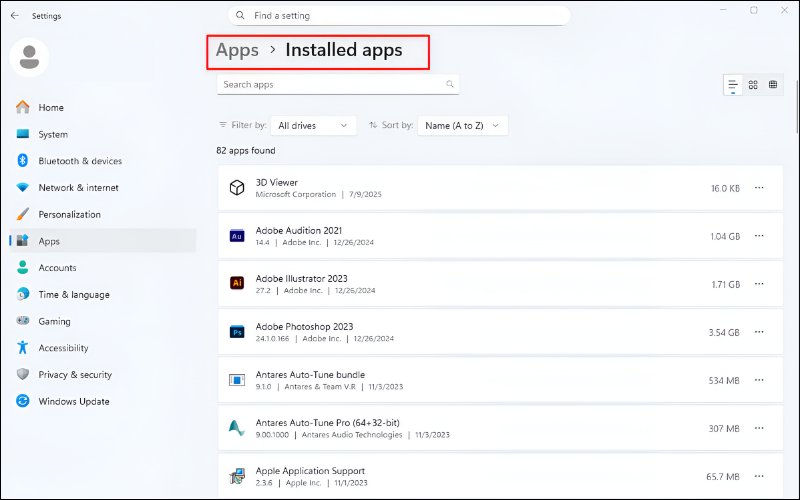Screen dimensions: 800x500
Task: Select the Antares Auto-Tune bundle entry
Action: (500, 380)
